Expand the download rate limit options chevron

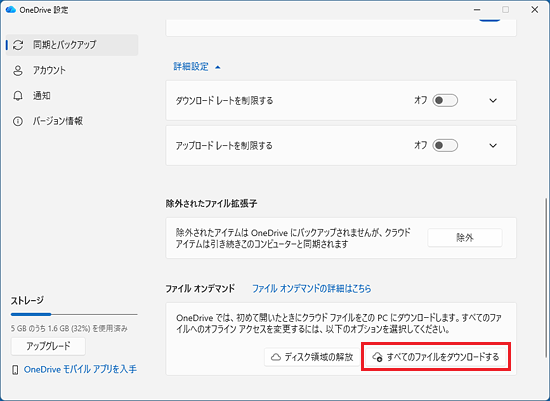click(493, 101)
